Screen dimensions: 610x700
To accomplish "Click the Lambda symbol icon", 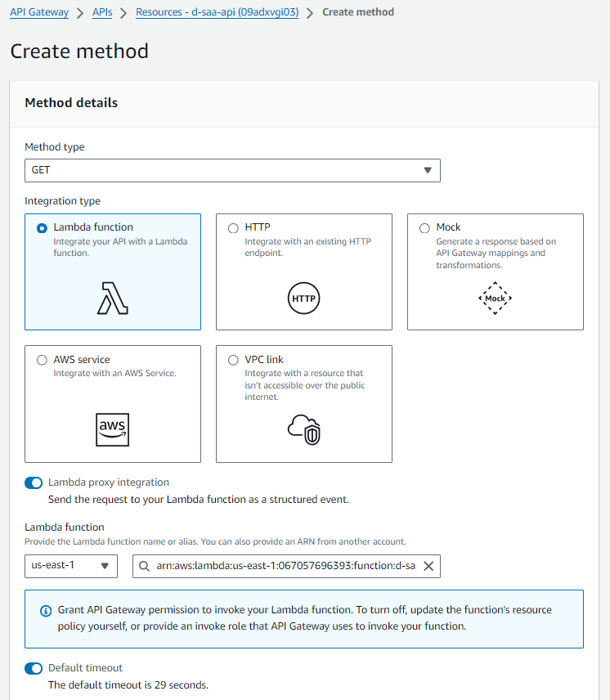I will [x=113, y=298].
